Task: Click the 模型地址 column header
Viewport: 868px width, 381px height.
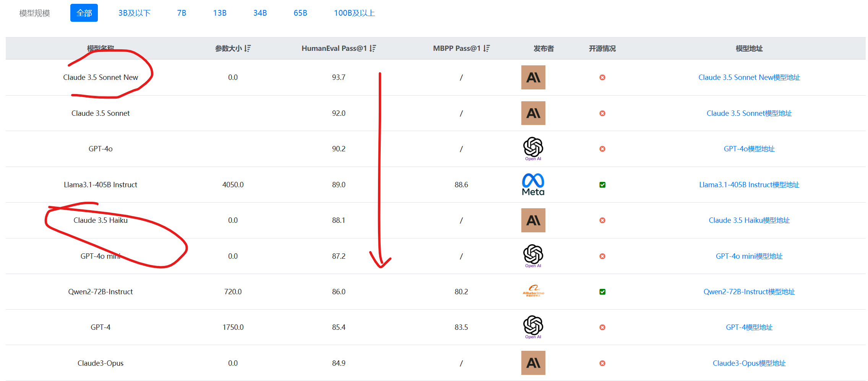Action: (x=749, y=49)
